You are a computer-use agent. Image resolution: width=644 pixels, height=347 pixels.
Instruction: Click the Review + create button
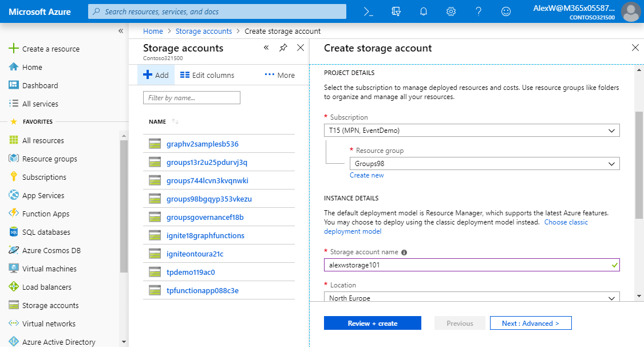372,324
